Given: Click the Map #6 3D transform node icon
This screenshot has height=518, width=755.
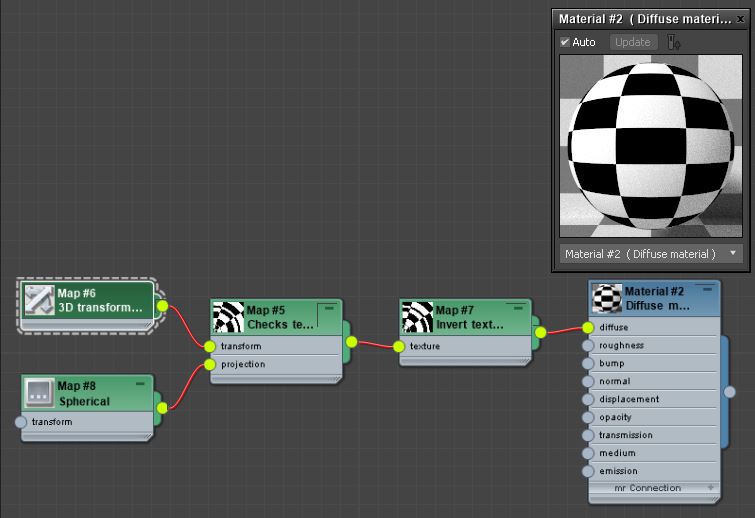Looking at the screenshot, I should tap(40, 300).
